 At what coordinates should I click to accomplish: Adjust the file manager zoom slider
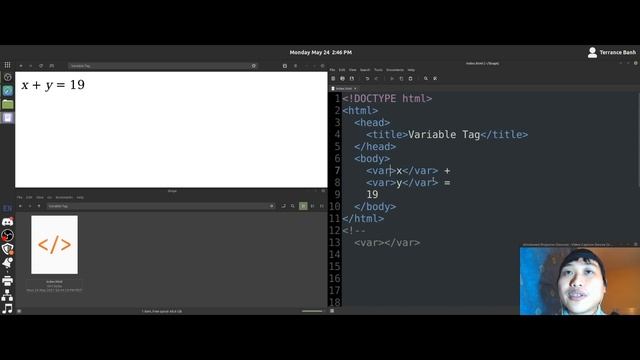click(312, 311)
